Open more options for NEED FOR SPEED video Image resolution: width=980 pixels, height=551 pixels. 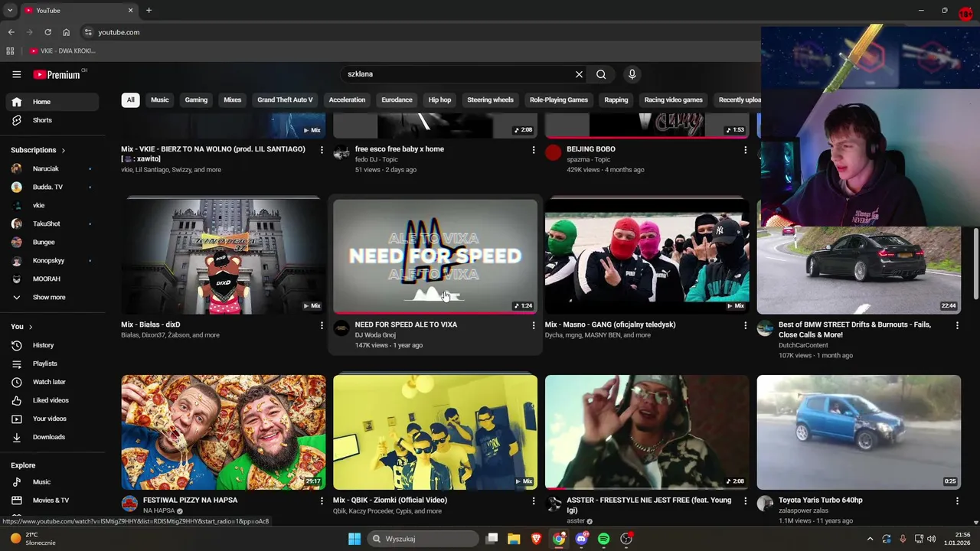[534, 325]
